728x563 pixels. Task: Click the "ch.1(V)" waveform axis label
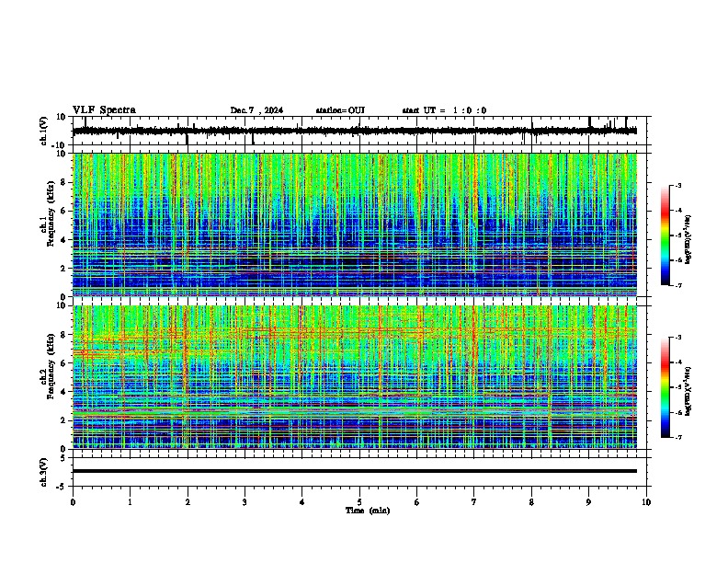tap(44, 131)
